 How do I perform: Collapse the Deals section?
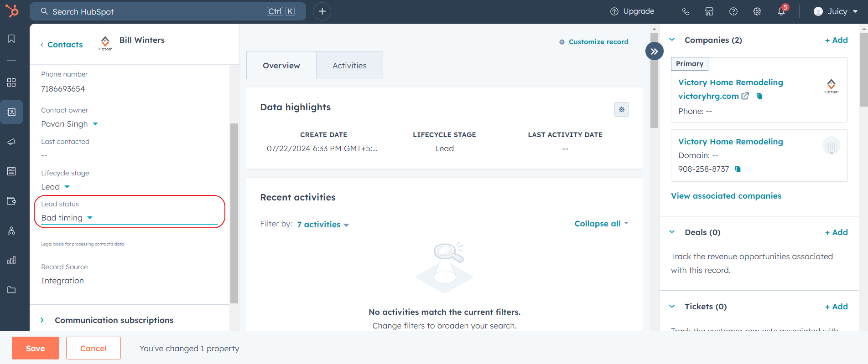[672, 232]
